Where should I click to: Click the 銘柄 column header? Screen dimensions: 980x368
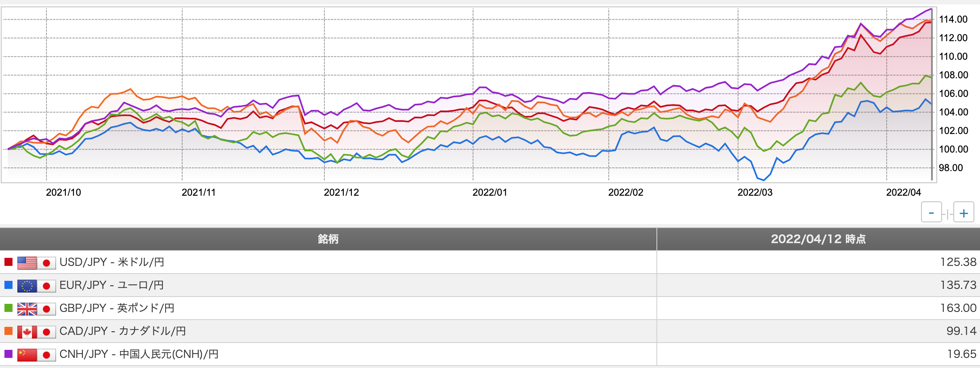[328, 239]
